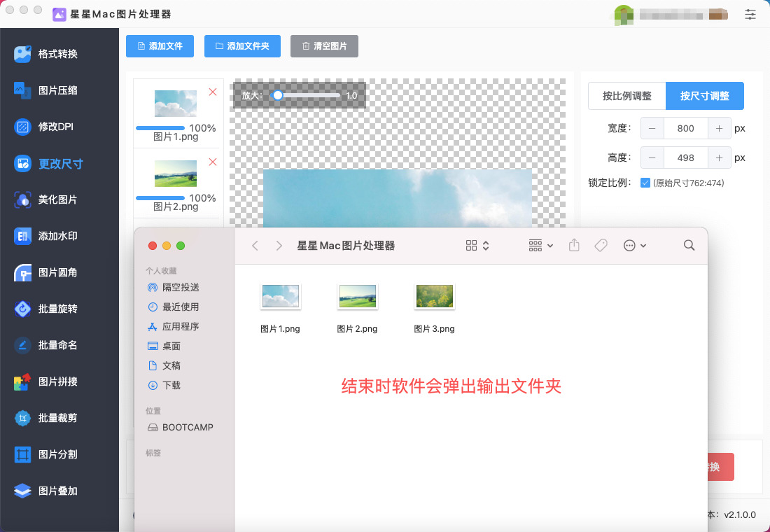Screen dimensions: 770x532
Task: Open the Finder search magnifier
Action: coord(689,246)
